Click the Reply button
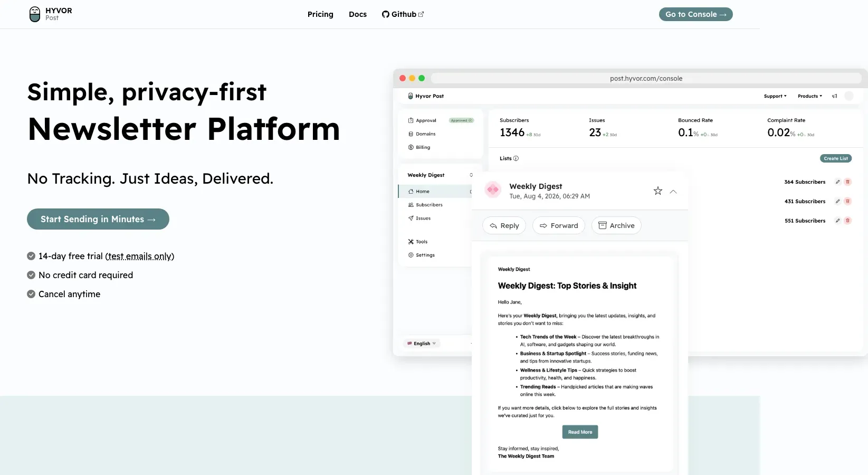This screenshot has height=475, width=868. coord(504,225)
